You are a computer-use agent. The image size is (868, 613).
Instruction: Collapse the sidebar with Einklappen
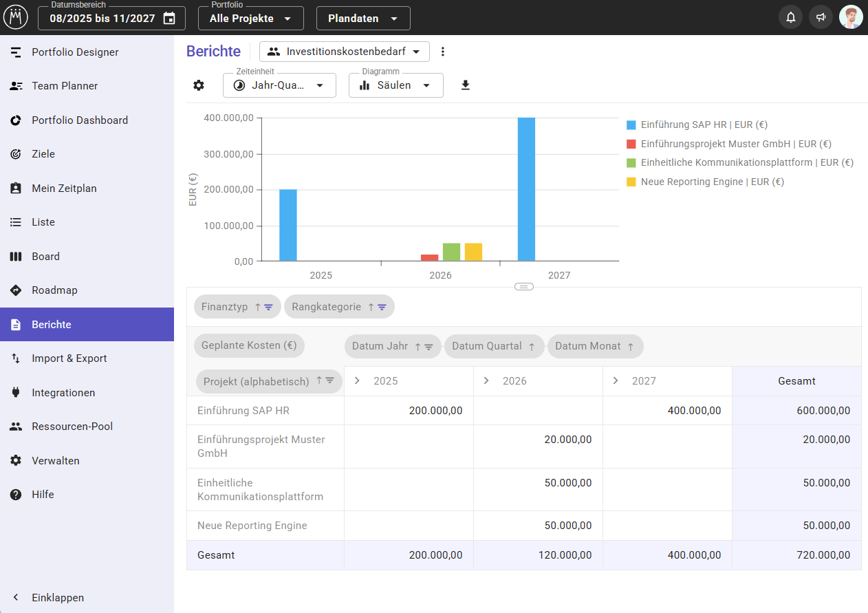coord(57,598)
